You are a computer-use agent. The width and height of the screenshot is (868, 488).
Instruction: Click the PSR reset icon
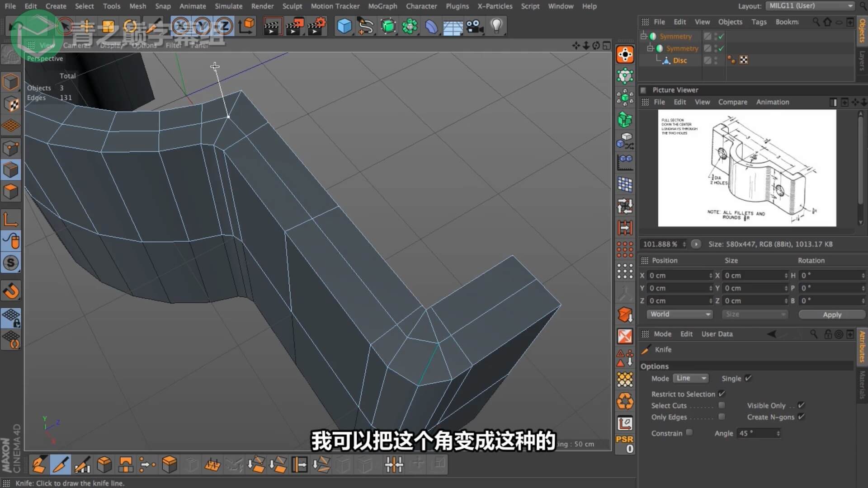pyautogui.click(x=625, y=444)
